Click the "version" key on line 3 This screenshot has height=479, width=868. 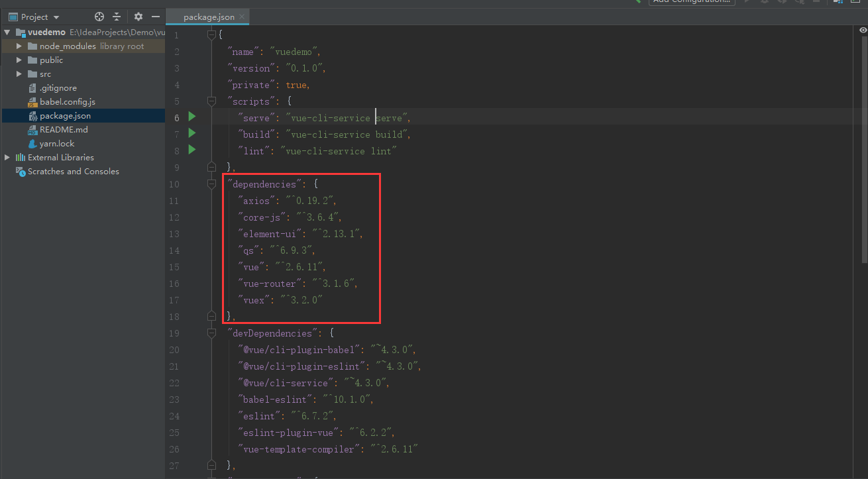click(250, 68)
